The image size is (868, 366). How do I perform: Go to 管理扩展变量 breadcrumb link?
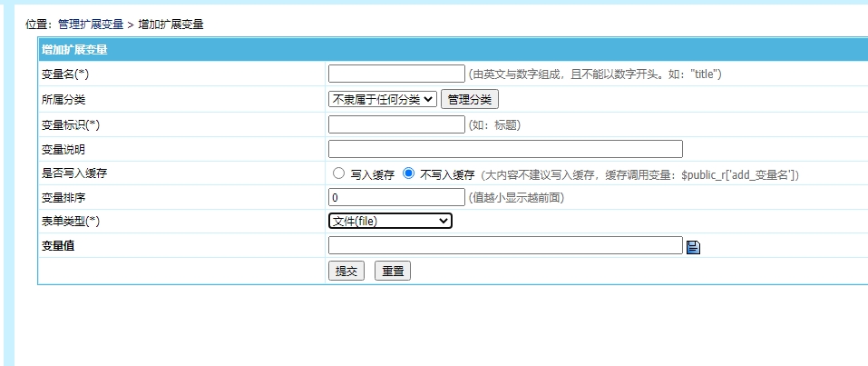click(x=91, y=25)
